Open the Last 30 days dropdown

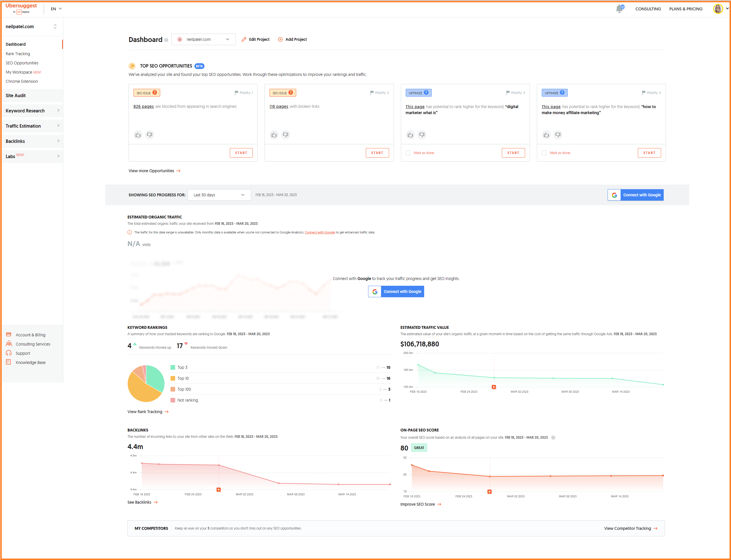[x=219, y=195]
